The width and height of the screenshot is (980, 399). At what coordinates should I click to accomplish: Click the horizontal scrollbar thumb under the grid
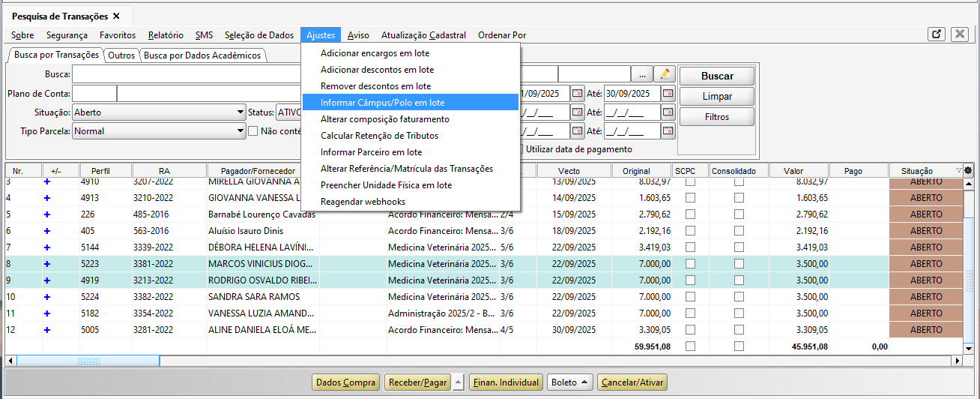tap(88, 361)
